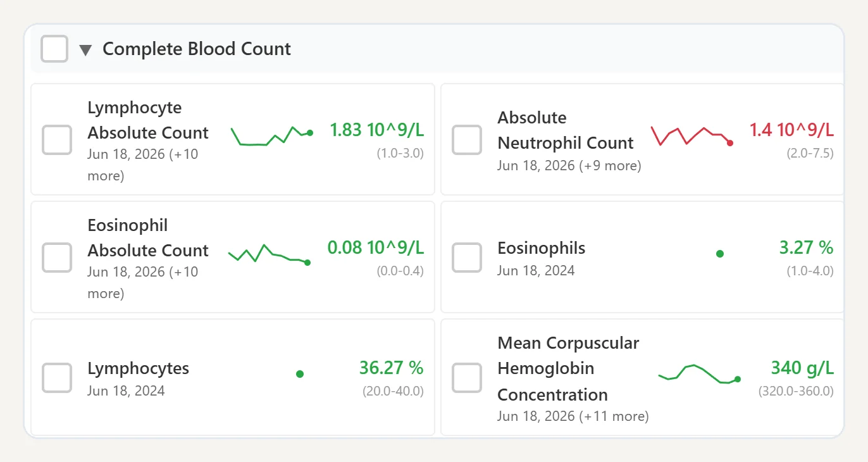
Task: Click the red 1.4 10^9/L value
Action: pyautogui.click(x=791, y=130)
